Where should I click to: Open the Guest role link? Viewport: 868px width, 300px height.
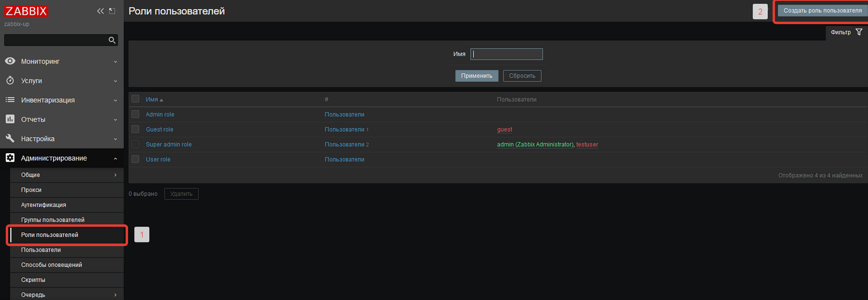coord(159,130)
